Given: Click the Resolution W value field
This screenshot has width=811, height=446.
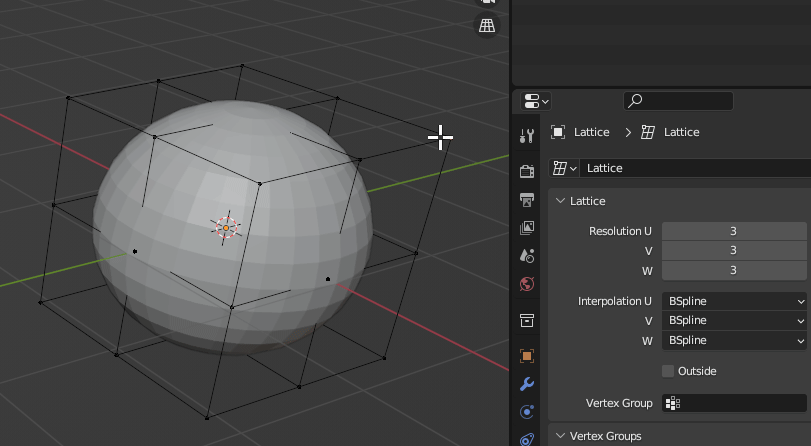Looking at the screenshot, I should point(733,270).
